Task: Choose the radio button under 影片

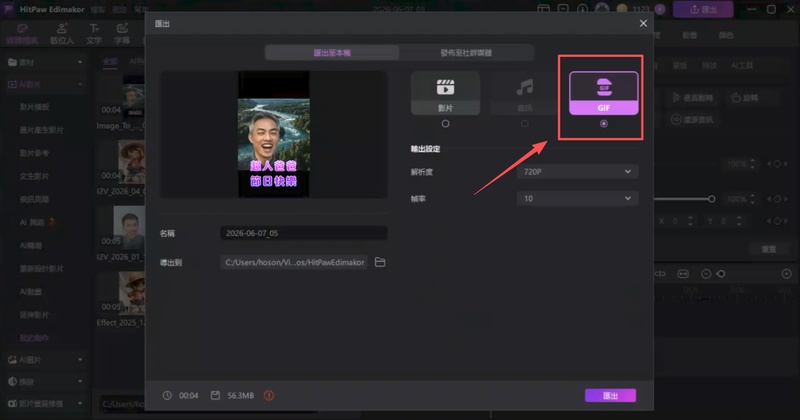Action: coord(445,123)
